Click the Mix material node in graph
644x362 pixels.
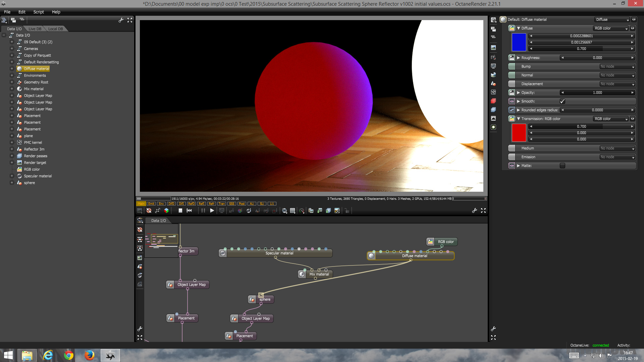[319, 274]
